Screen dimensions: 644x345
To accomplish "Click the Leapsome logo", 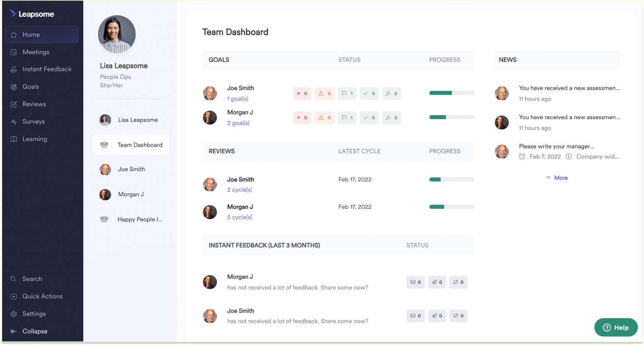I will [x=32, y=14].
